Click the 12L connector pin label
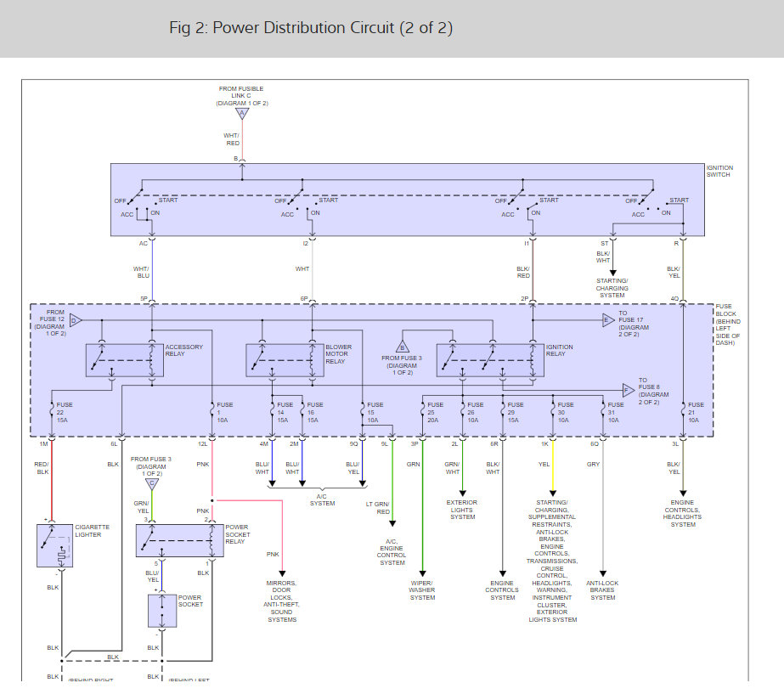 point(202,443)
